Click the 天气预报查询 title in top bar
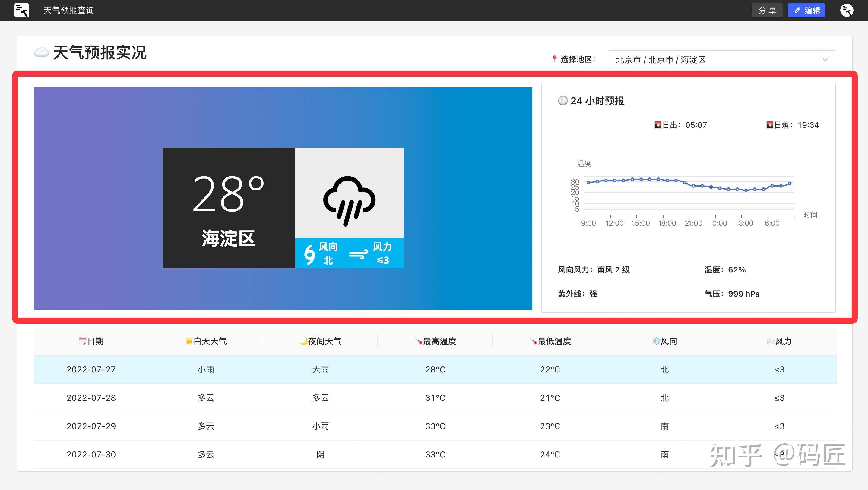 pos(69,11)
